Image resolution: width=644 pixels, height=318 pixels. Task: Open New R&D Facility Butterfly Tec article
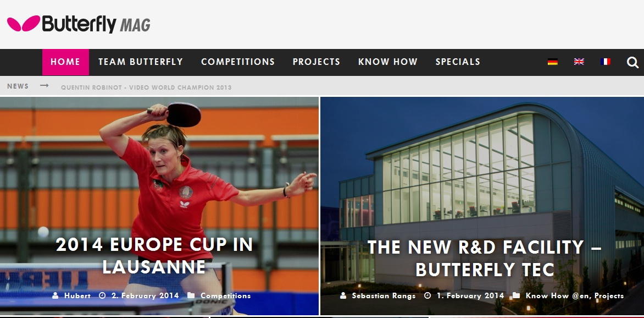click(x=485, y=259)
